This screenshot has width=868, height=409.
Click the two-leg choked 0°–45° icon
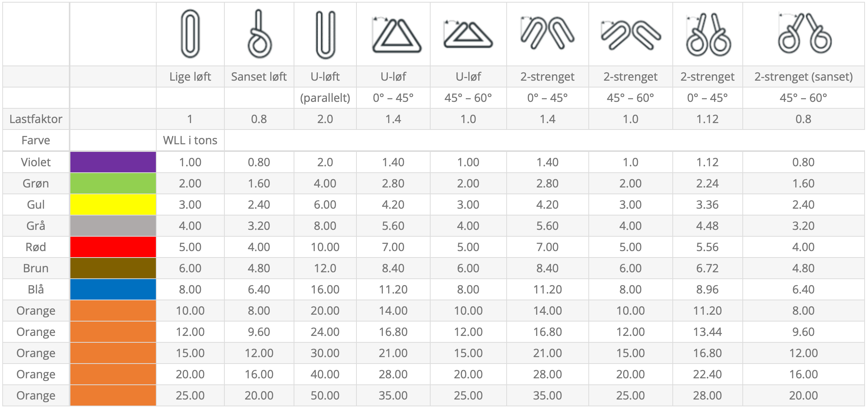[708, 35]
